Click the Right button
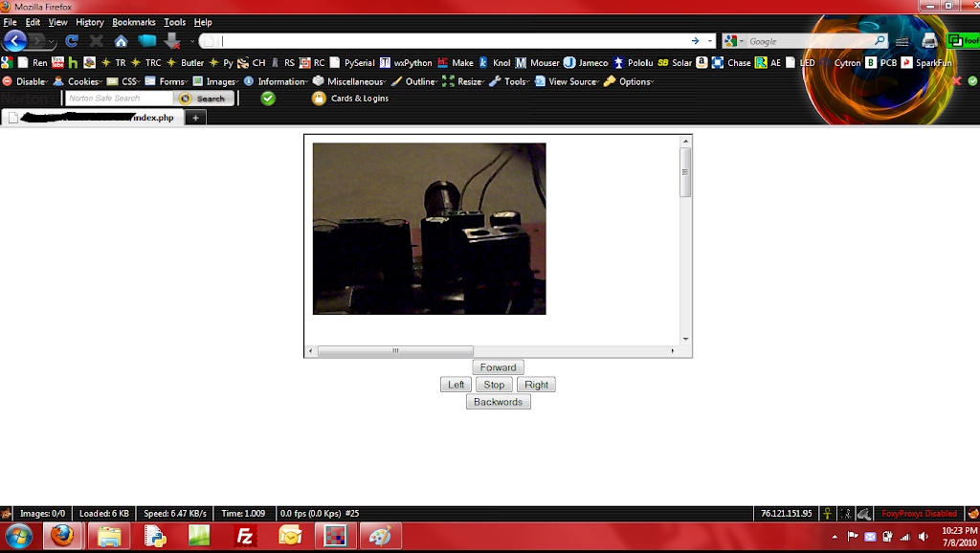This screenshot has height=553, width=980. [536, 385]
